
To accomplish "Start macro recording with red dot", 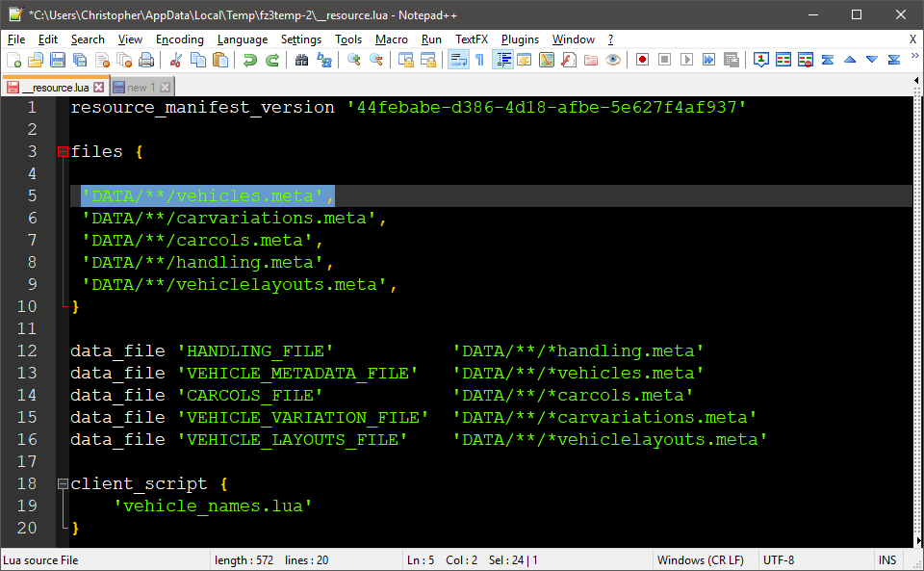I will tap(642, 60).
